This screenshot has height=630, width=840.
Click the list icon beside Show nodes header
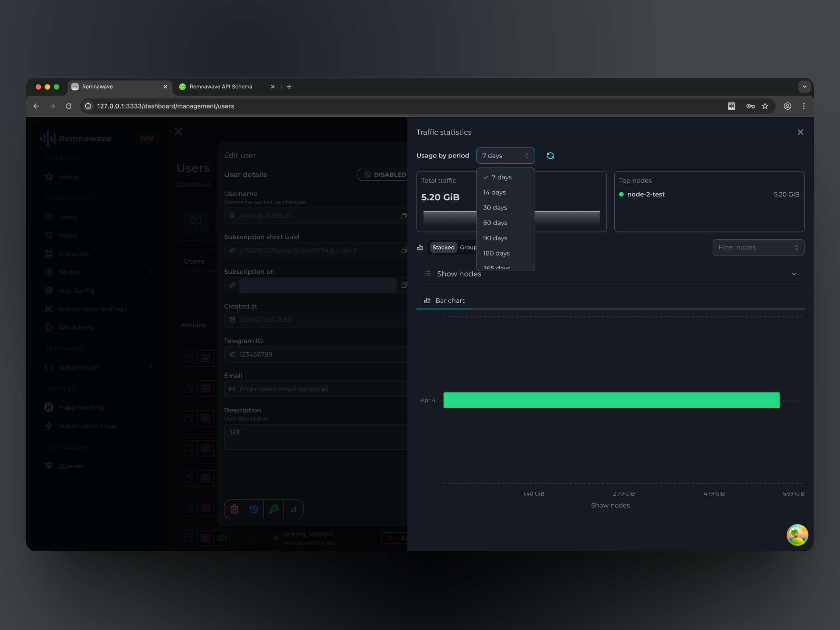click(x=427, y=274)
